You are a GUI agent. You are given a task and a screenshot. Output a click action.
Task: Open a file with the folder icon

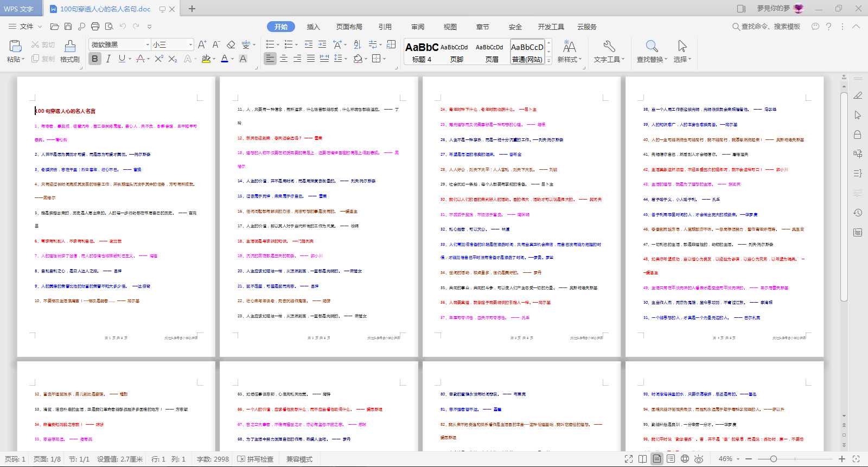click(54, 26)
